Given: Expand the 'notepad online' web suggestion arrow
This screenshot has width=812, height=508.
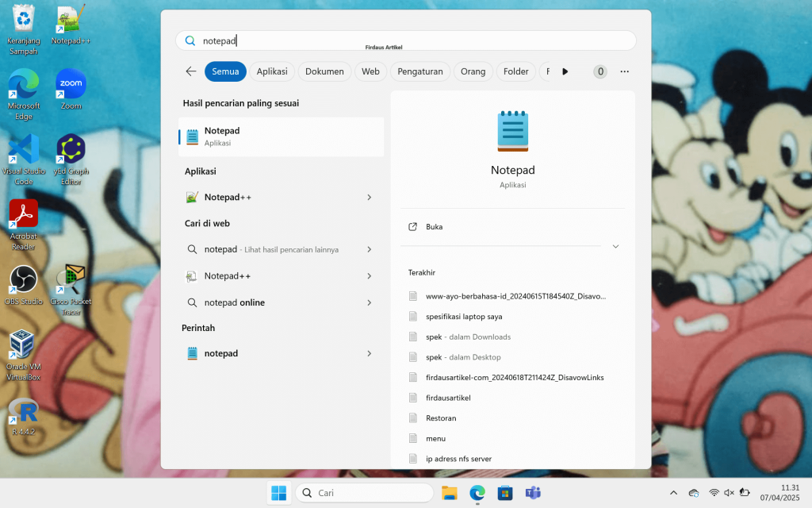Looking at the screenshot, I should click(x=369, y=302).
